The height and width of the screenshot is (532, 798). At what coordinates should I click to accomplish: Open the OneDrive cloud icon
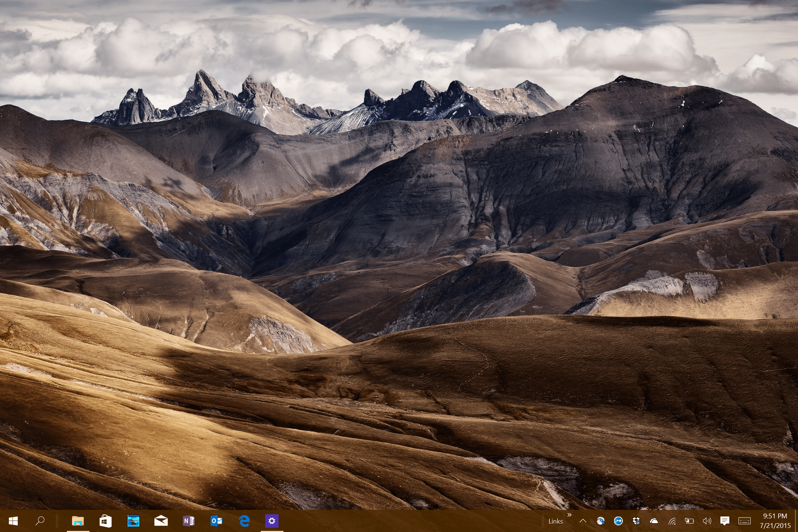[x=654, y=521]
